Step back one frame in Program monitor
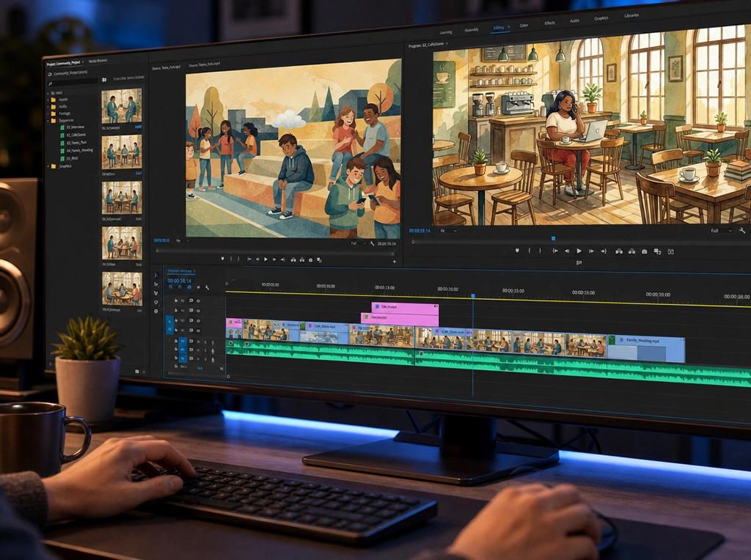751x560 pixels. pos(567,251)
